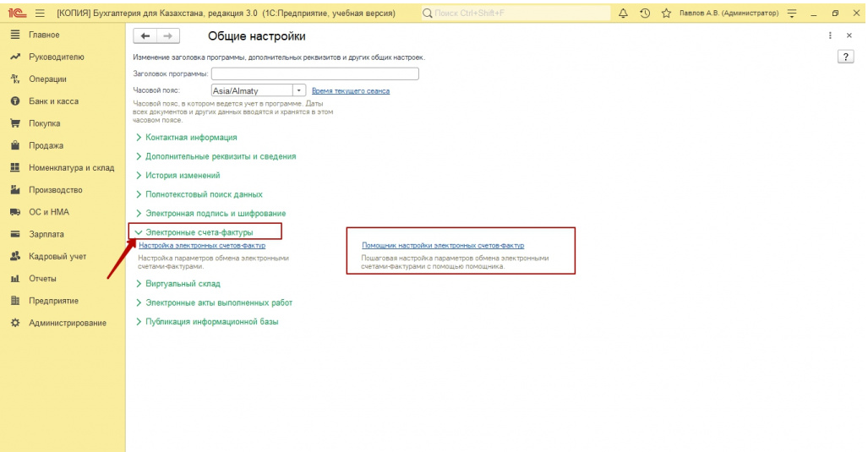Viewport: 868px width, 452px height.
Task: Open the hamburger main menu icon
Action: pyautogui.click(x=39, y=14)
